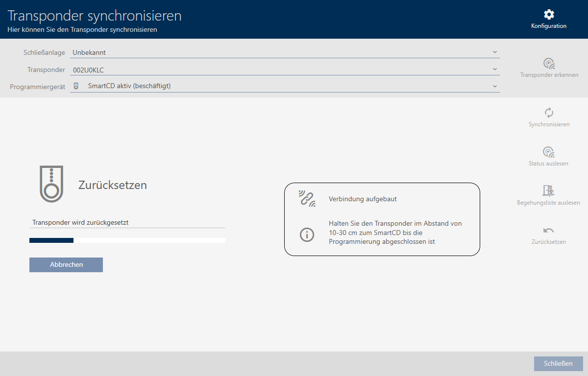The height and width of the screenshot is (376, 588).
Task: Expand the Programmiergerät dropdown
Action: tap(494, 86)
